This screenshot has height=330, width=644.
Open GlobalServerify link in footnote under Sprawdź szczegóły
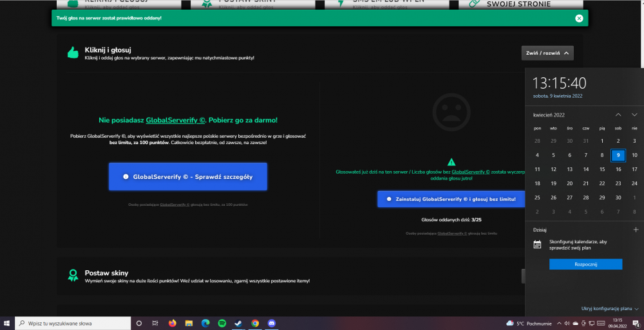[x=175, y=205]
